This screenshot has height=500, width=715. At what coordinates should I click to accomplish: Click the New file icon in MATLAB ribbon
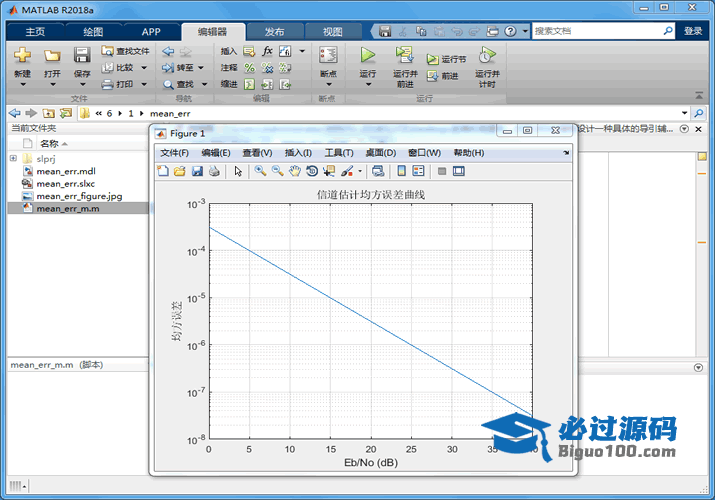coord(22,56)
